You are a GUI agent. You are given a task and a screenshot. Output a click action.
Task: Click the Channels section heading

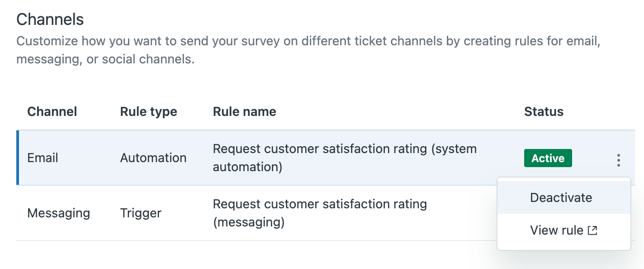[x=50, y=19]
